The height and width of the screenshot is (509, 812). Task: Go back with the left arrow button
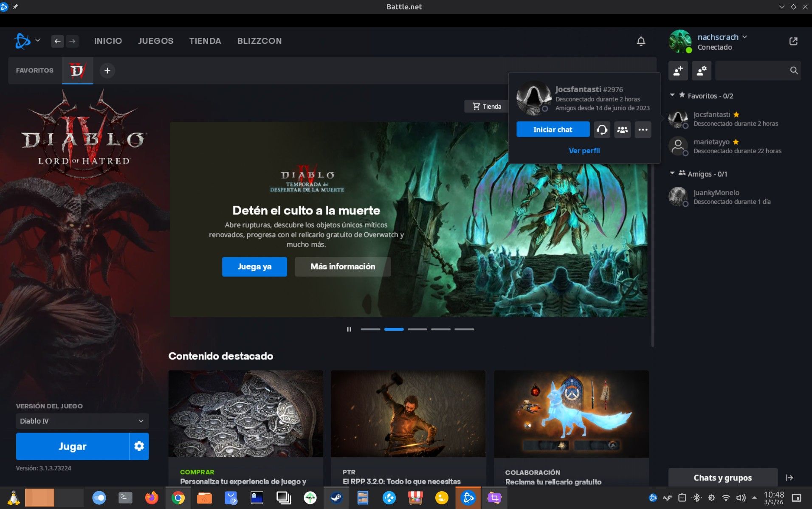point(57,41)
